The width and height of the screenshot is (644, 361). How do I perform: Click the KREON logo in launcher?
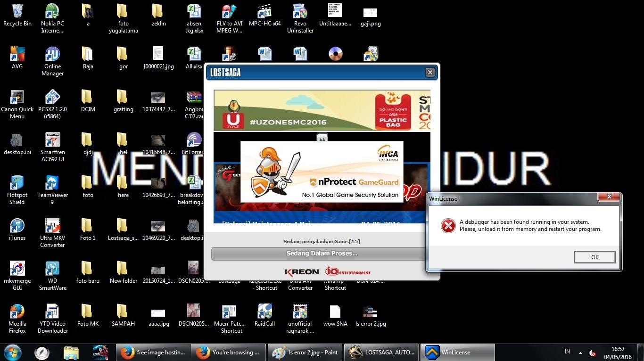tap(302, 272)
